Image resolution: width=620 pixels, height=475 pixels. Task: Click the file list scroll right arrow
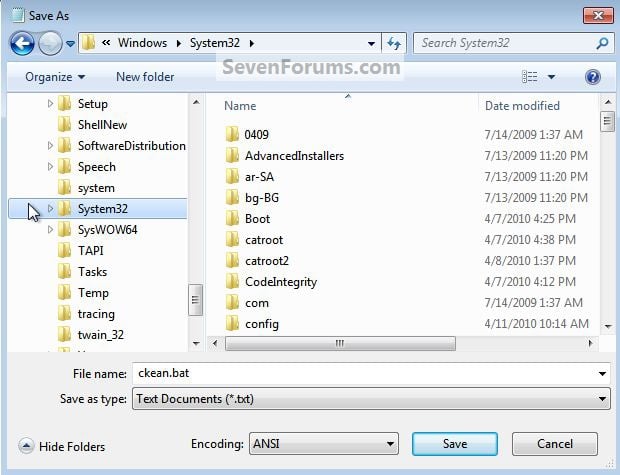pyautogui.click(x=591, y=343)
